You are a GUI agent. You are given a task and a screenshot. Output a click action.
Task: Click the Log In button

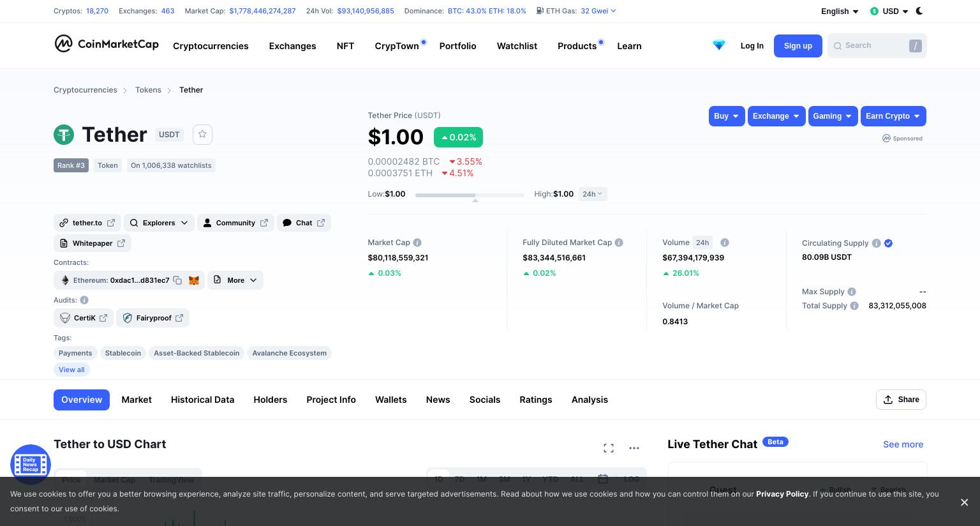pyautogui.click(x=752, y=46)
